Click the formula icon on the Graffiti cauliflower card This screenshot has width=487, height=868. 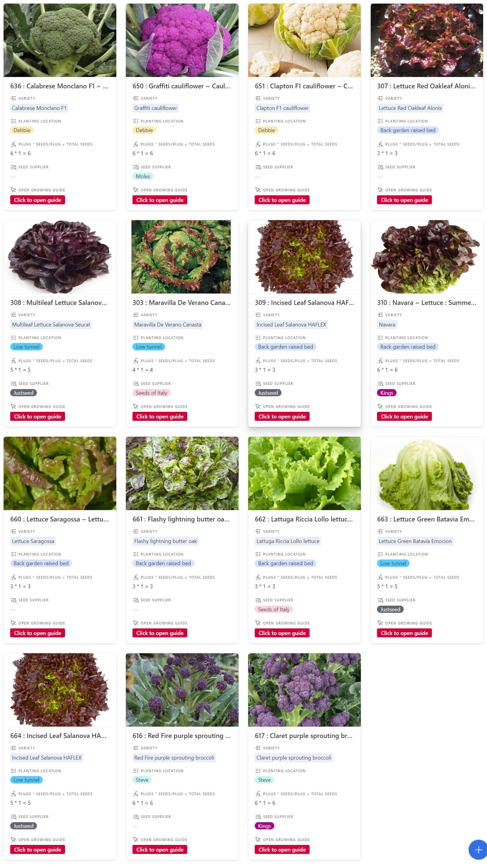[135, 144]
